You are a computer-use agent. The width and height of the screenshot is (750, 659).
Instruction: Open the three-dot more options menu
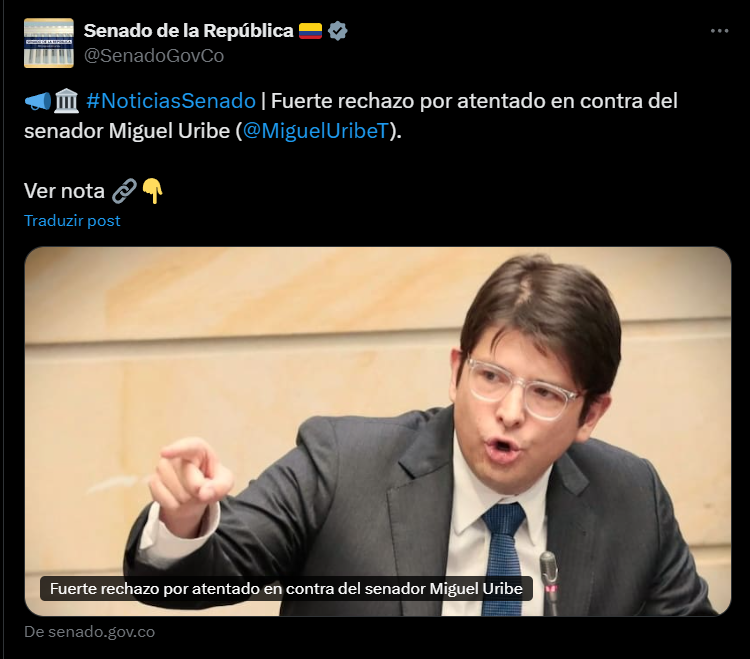[x=719, y=31]
